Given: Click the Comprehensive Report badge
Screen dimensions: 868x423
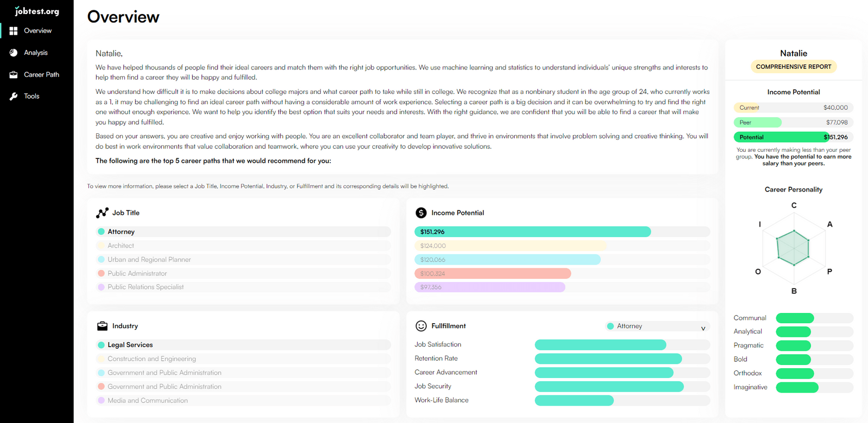Looking at the screenshot, I should pyautogui.click(x=794, y=67).
